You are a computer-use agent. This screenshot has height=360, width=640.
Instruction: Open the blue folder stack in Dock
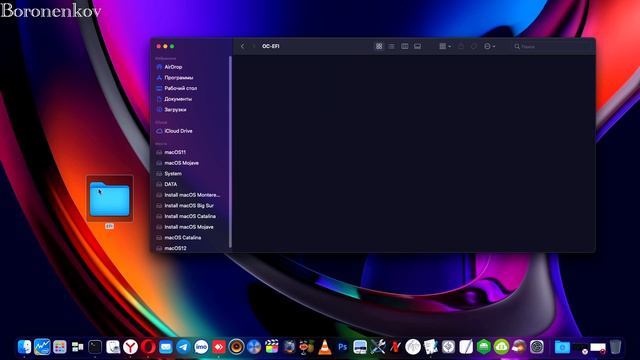coord(562,347)
